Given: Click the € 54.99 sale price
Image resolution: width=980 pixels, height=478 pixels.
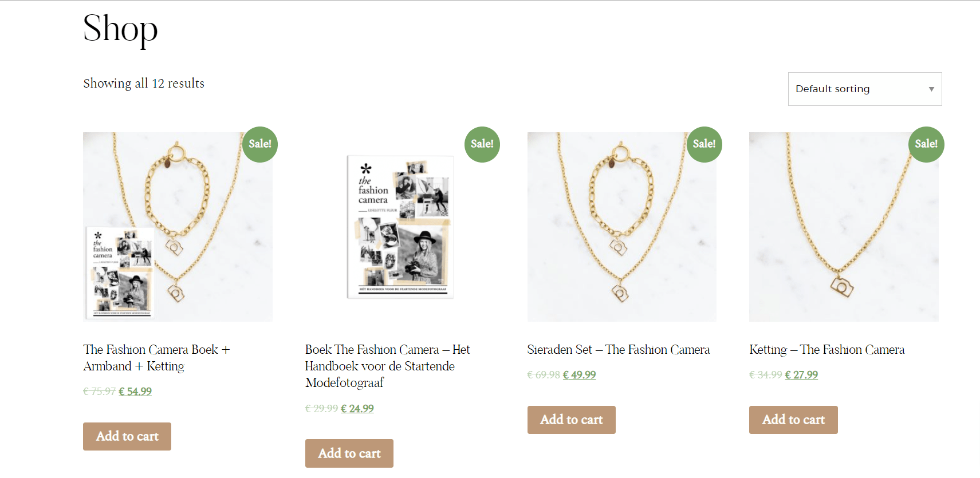Looking at the screenshot, I should (135, 392).
